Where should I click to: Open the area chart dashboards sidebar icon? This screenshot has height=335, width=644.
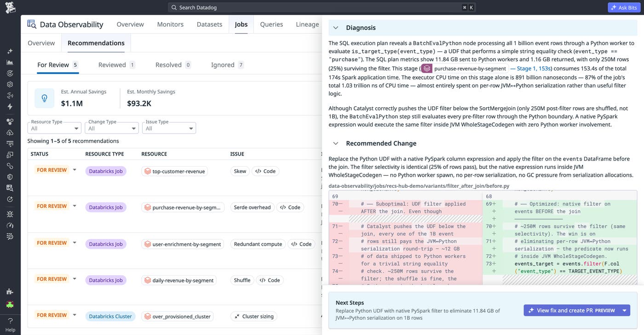[10, 62]
